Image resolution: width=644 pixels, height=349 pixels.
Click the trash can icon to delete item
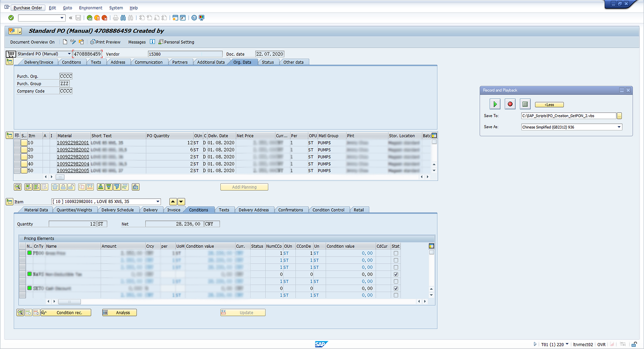point(55,186)
